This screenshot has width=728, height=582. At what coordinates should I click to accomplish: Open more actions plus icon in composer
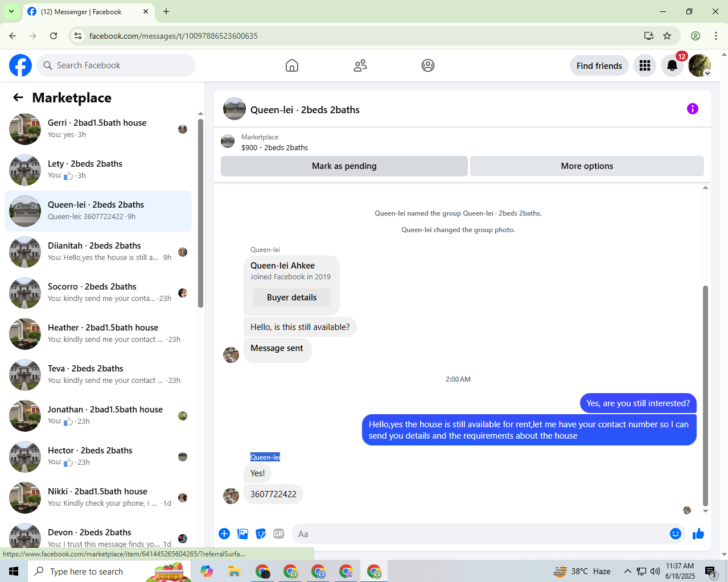[x=224, y=534]
